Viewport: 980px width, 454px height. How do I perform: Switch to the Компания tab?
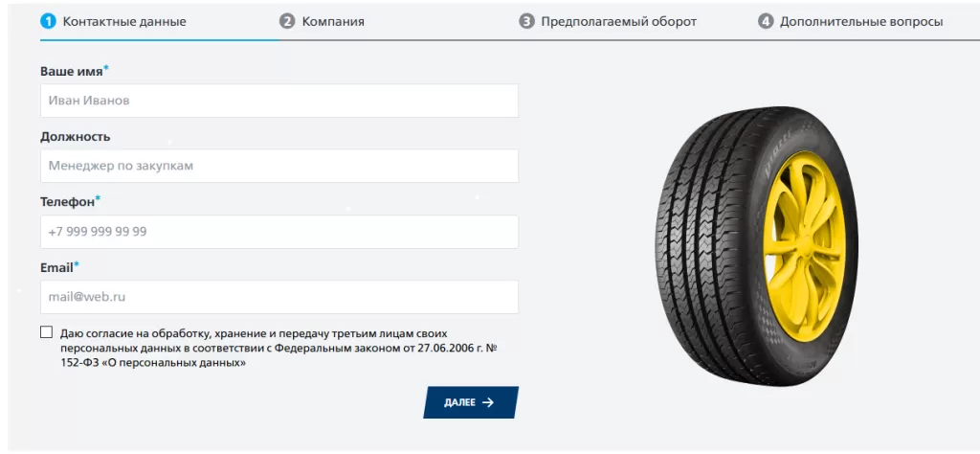click(x=333, y=21)
